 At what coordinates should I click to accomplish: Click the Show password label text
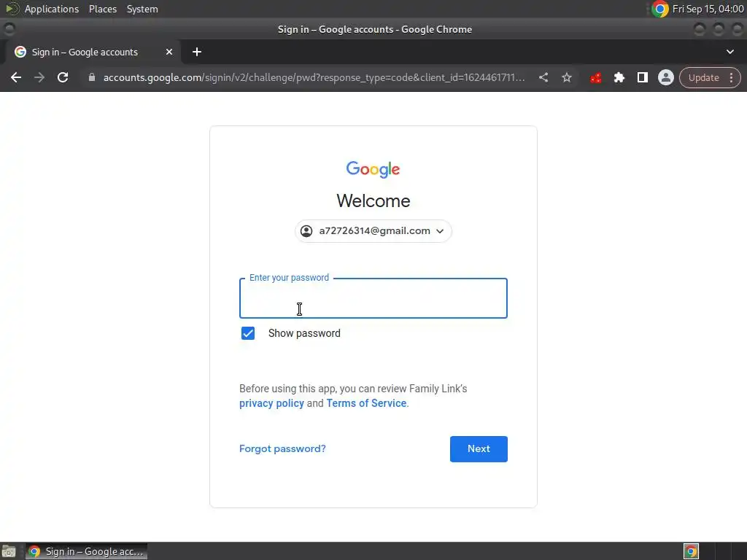pos(304,333)
